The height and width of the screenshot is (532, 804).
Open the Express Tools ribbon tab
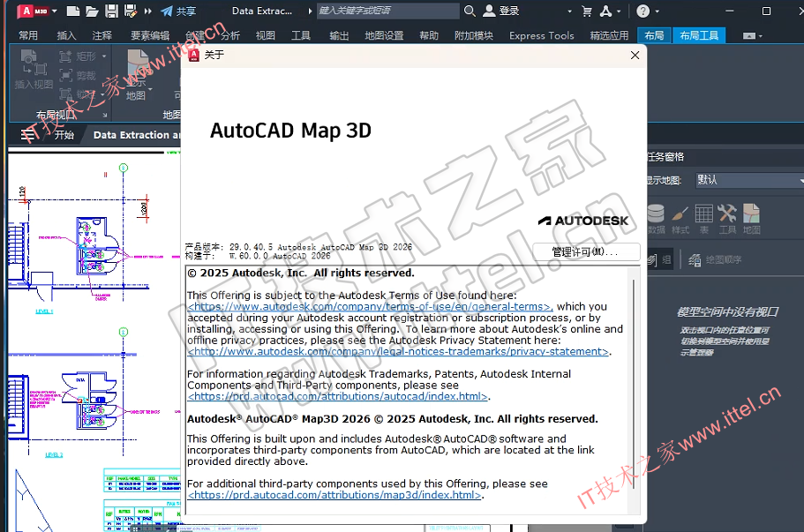click(x=542, y=35)
